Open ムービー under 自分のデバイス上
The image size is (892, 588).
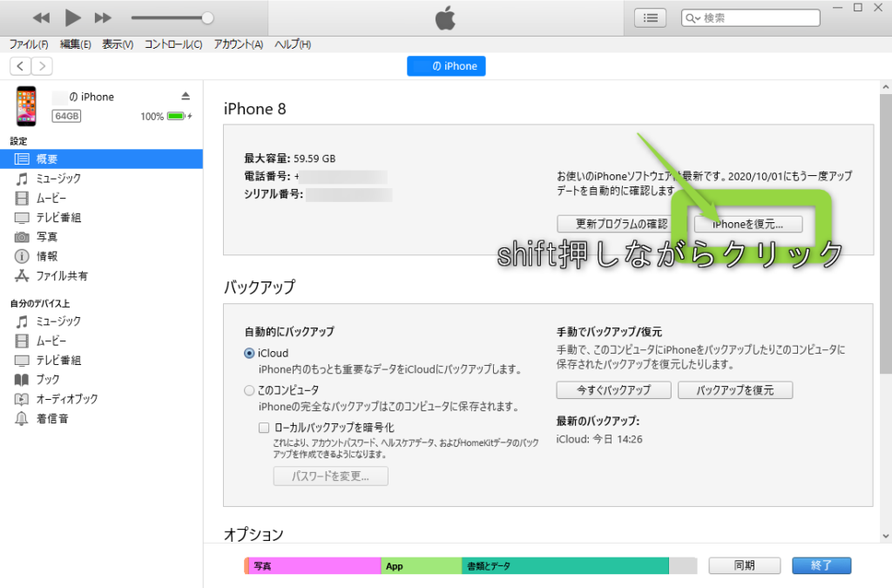pyautogui.click(x=101, y=341)
